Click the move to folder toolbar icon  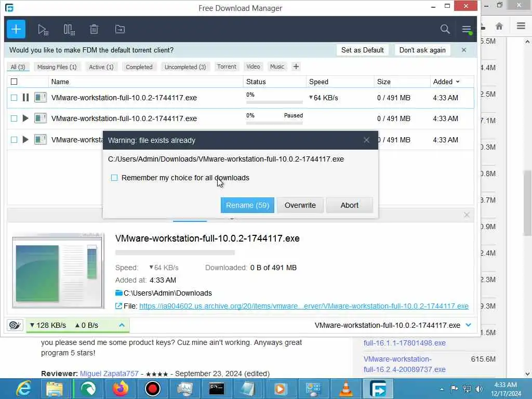pyautogui.click(x=120, y=30)
